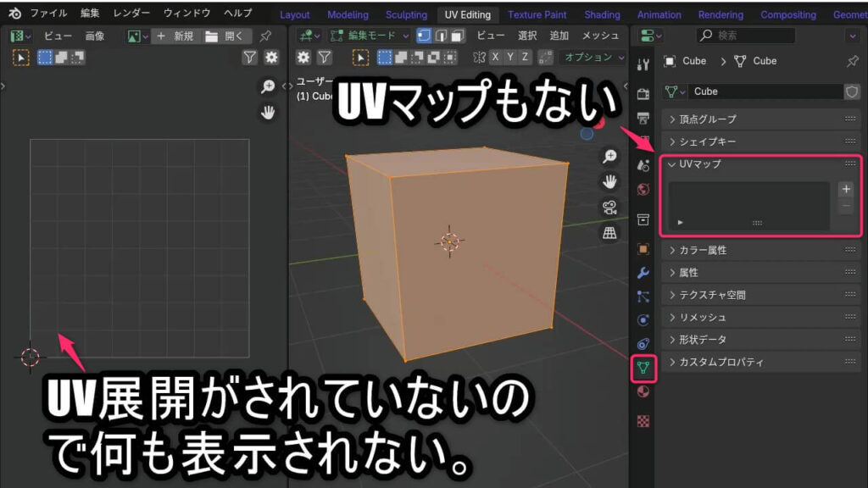
Task: Open 3D viewport 追加 menu
Action: 559,36
